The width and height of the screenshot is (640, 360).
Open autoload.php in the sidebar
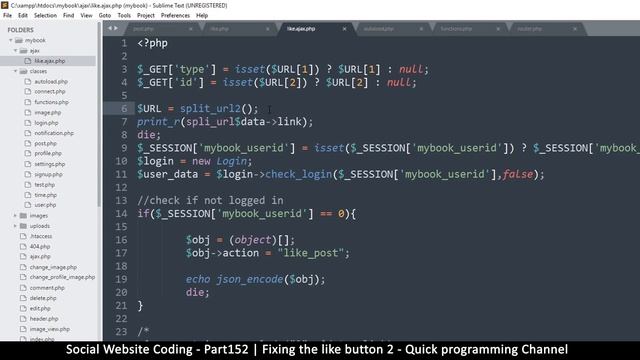(x=51, y=82)
